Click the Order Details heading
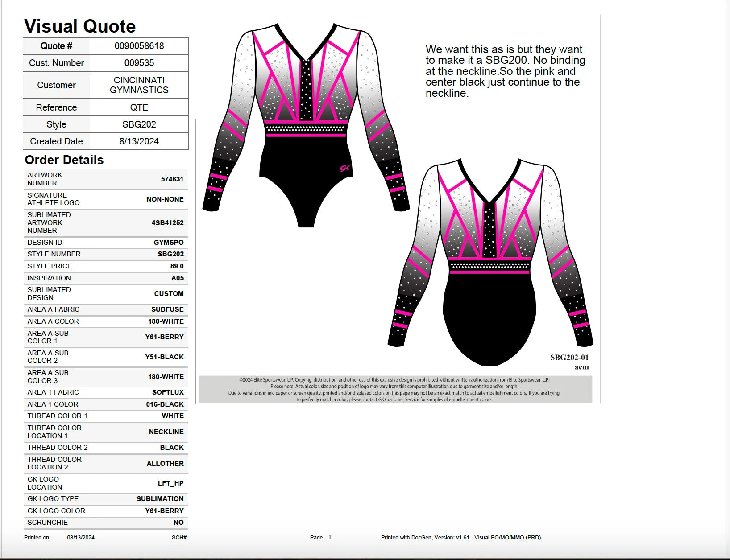The image size is (730, 560). coord(64,160)
